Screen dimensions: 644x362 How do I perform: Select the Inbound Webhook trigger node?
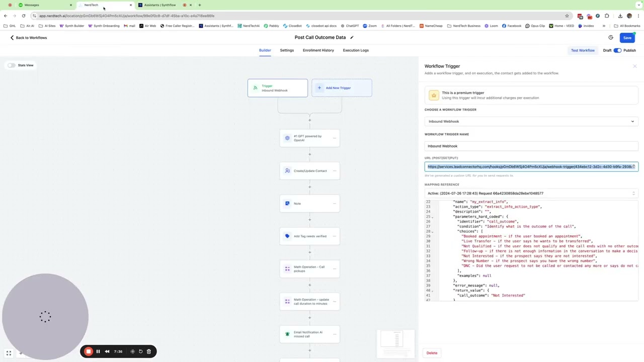click(x=277, y=88)
